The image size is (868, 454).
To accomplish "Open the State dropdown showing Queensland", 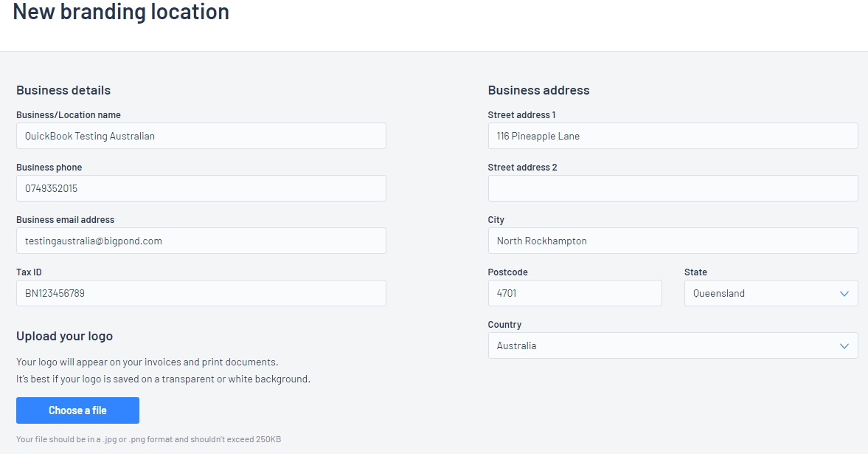I will tap(771, 293).
